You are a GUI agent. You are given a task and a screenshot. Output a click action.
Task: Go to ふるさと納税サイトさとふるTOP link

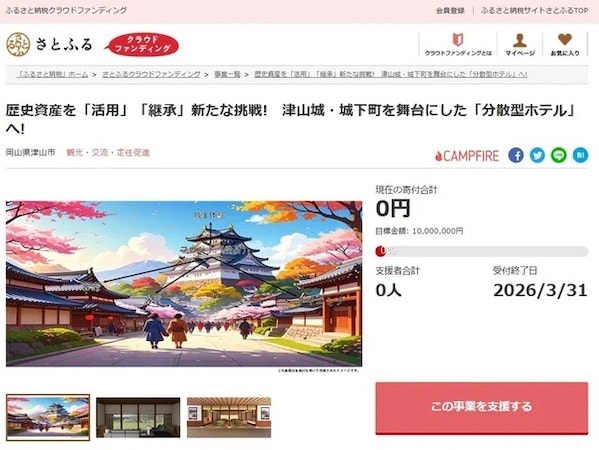pos(534,11)
